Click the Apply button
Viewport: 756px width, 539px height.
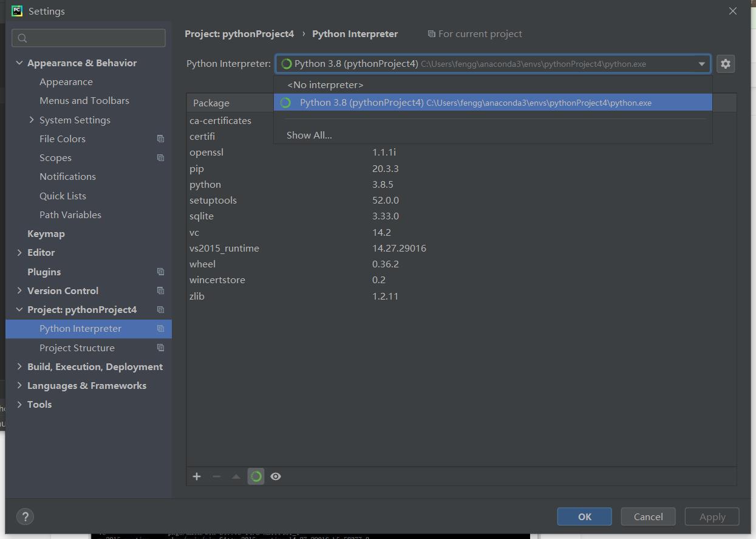click(x=712, y=517)
